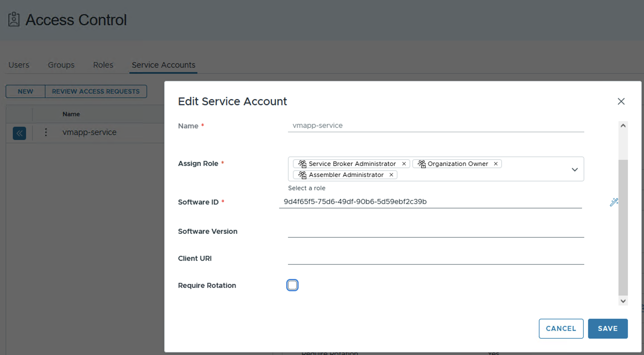Close the Edit Service Account dialog
The image size is (644, 355).
pyautogui.click(x=621, y=101)
